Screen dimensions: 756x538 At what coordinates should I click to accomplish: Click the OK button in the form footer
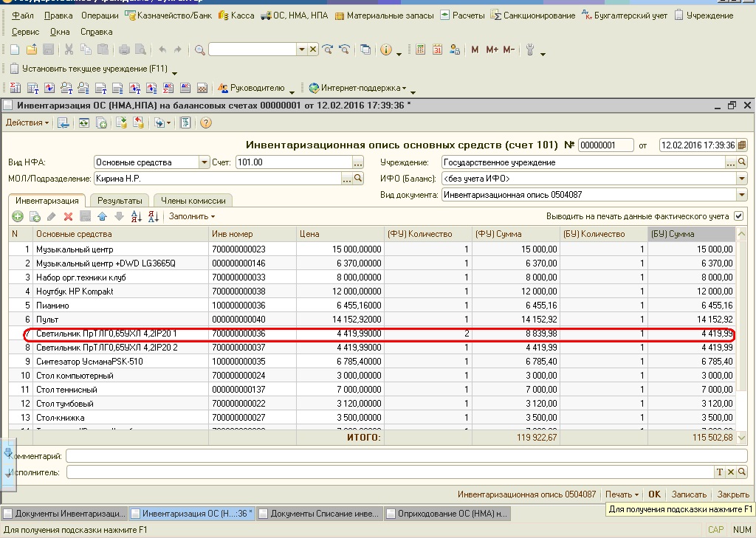(x=654, y=494)
